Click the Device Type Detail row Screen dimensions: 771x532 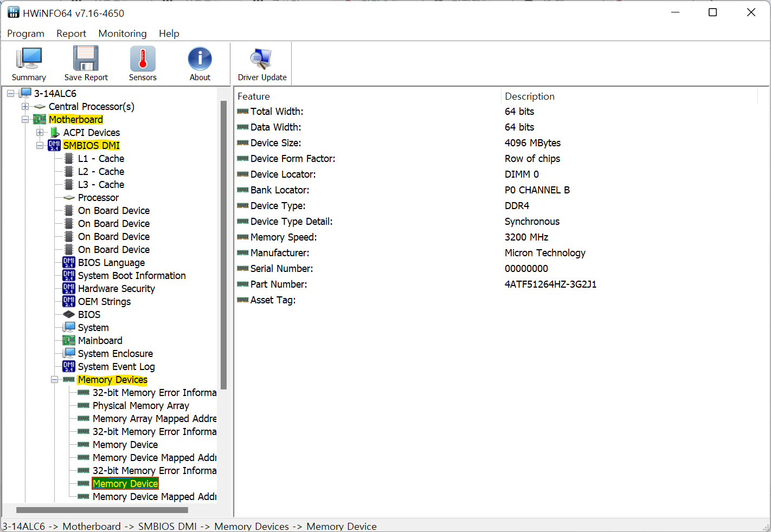pos(496,221)
